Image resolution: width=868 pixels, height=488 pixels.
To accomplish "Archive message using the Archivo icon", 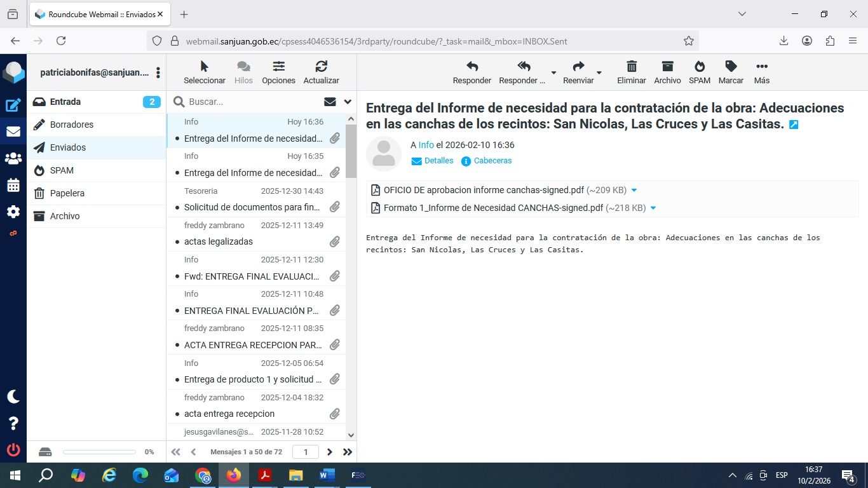I will click(x=667, y=67).
